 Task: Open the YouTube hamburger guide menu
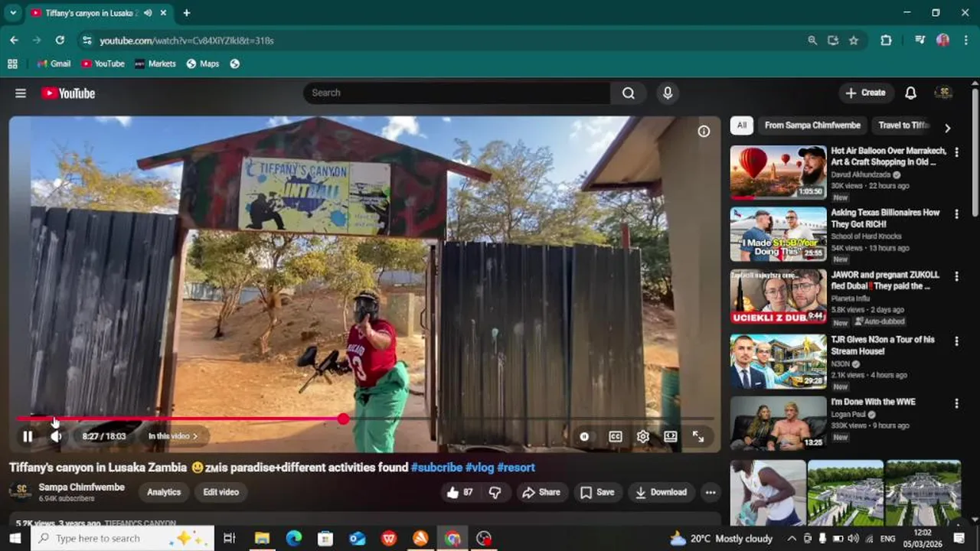pos(21,93)
